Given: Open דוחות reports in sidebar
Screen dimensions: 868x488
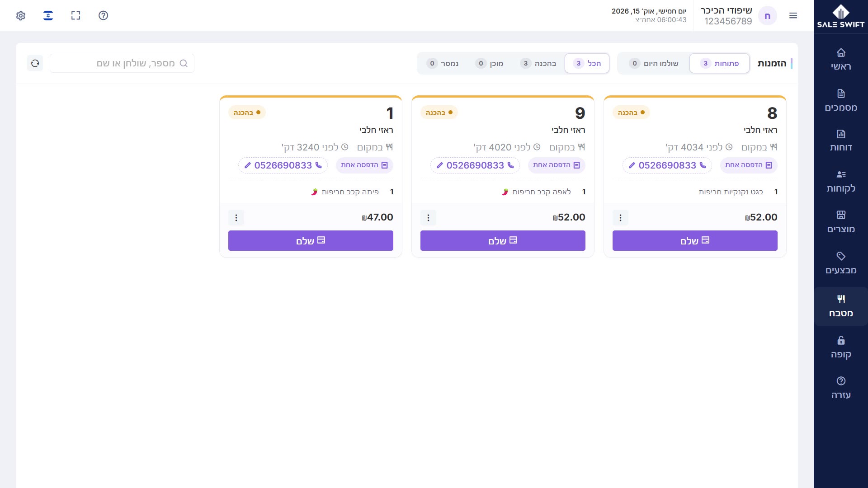Looking at the screenshot, I should [841, 141].
